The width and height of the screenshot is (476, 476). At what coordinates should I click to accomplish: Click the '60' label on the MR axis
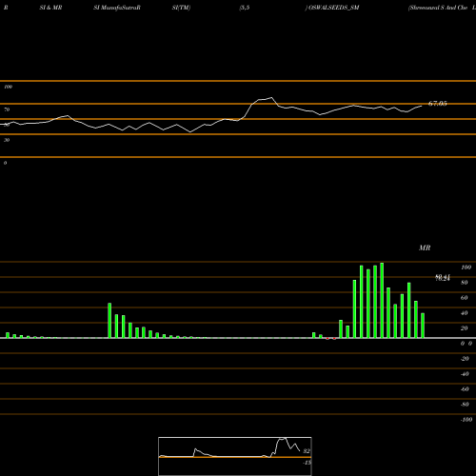(x=465, y=298)
